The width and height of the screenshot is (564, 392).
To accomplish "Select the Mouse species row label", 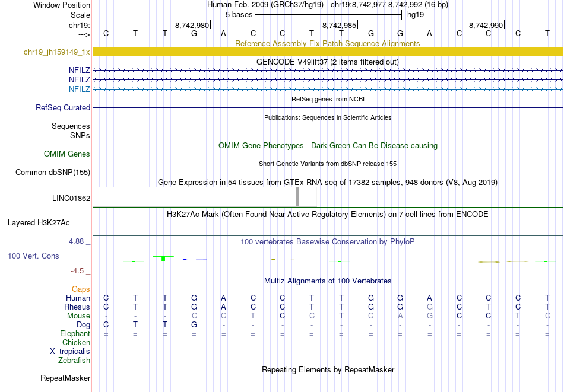I will point(79,316).
